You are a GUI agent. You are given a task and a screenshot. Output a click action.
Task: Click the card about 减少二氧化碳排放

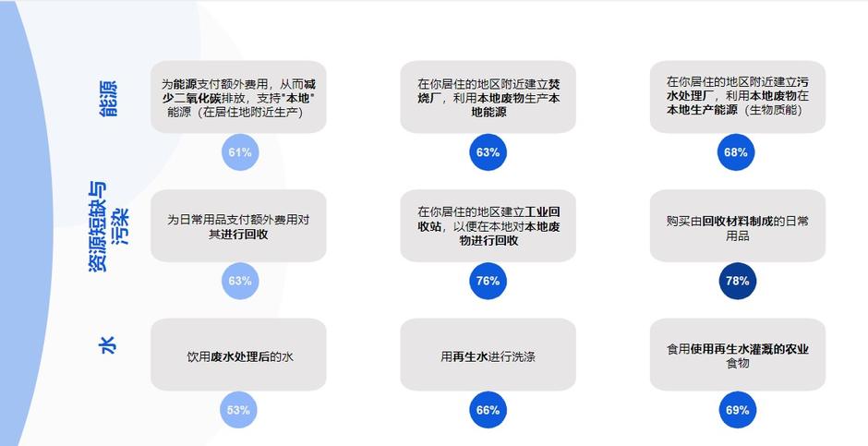pos(238,97)
